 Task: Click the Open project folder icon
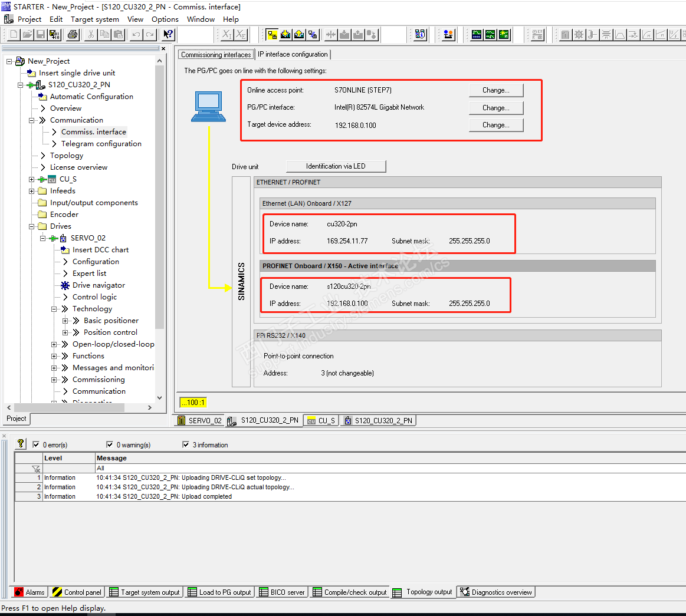coord(27,34)
